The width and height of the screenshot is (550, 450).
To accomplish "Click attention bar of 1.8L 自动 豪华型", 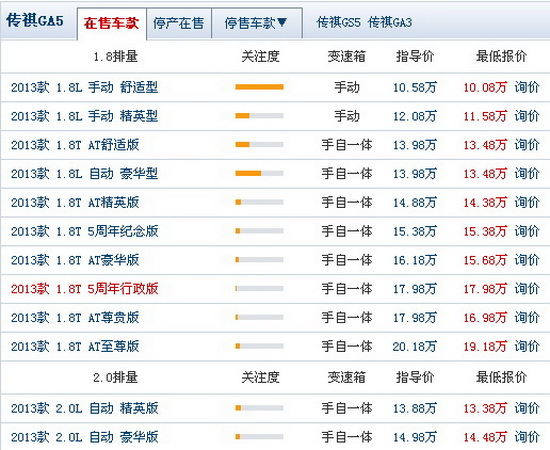I will 259,173.
